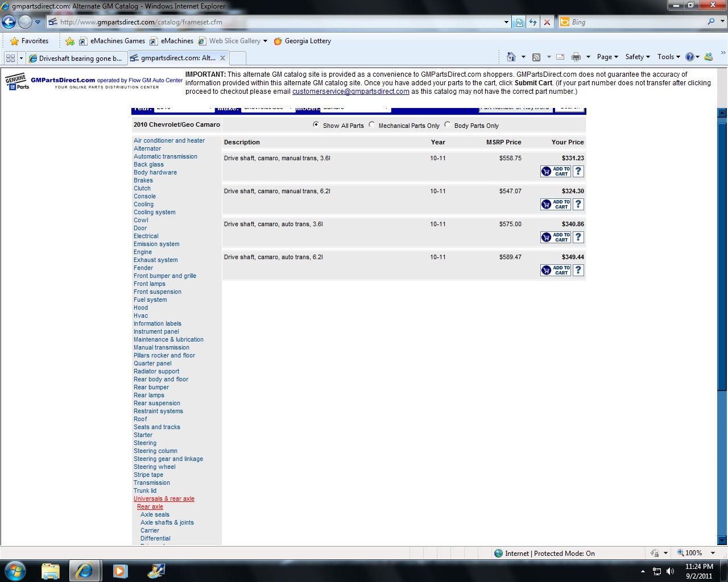Click the Stop loading icon

[x=547, y=22]
